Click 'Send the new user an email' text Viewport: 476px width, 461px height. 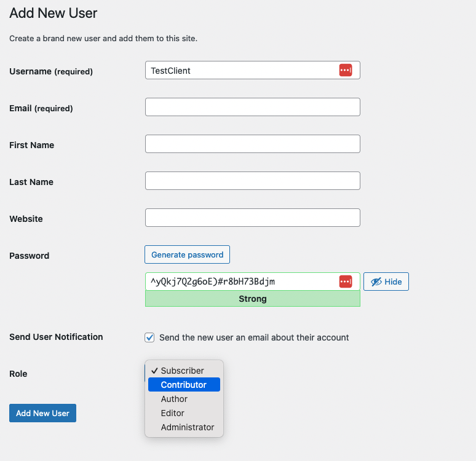click(x=254, y=337)
